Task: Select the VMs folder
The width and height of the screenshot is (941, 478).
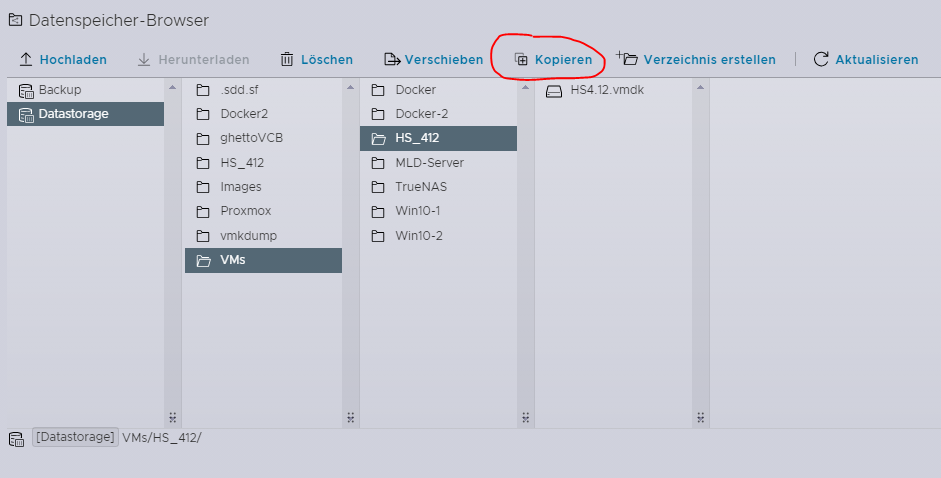Action: 233,260
